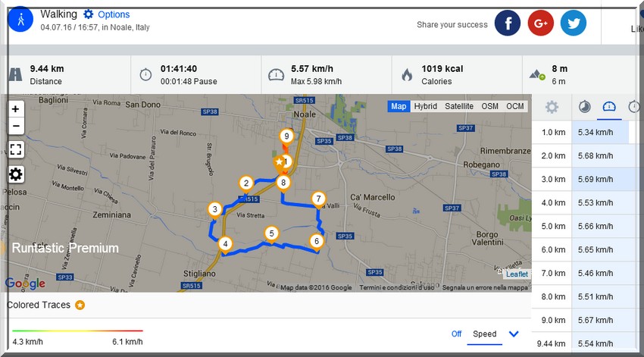Select Speed colored trace mode
Viewport: 644px width, 357px height.
(x=485, y=334)
